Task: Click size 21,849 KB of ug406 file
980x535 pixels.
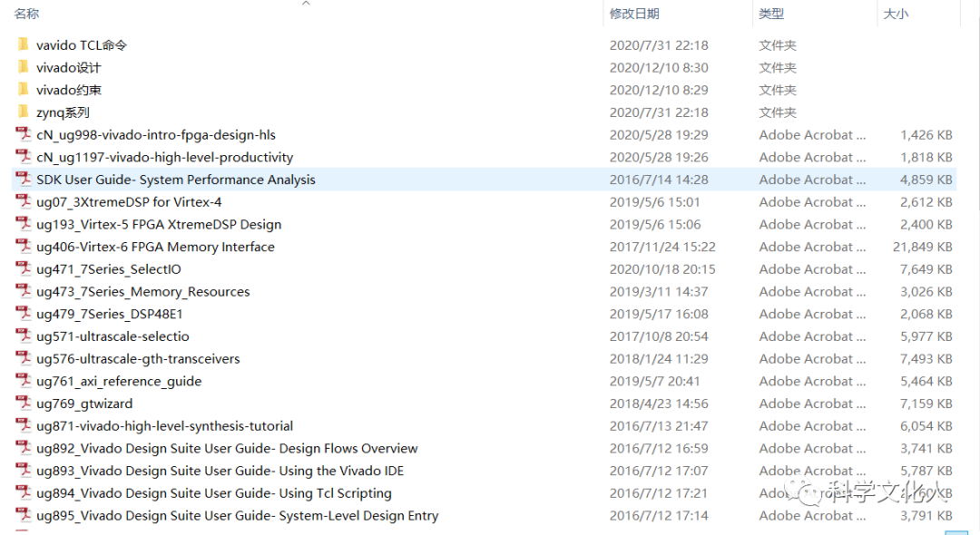Action: pyautogui.click(x=923, y=247)
